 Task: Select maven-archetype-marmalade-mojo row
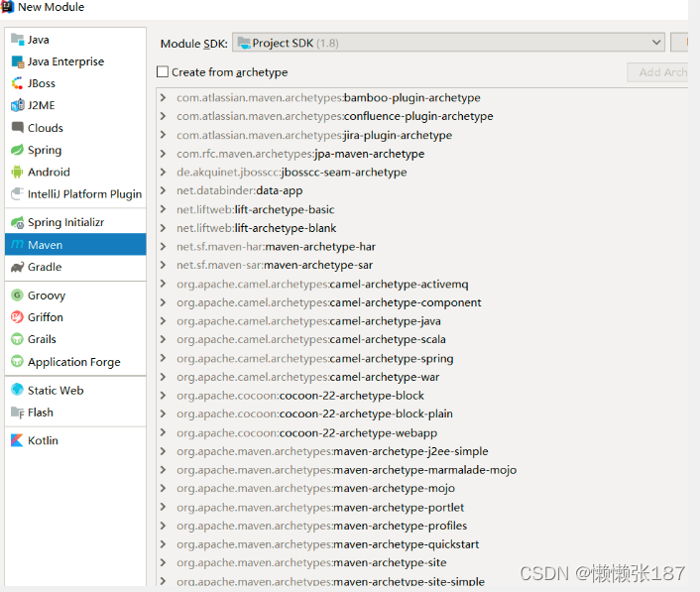pyautogui.click(x=421, y=470)
